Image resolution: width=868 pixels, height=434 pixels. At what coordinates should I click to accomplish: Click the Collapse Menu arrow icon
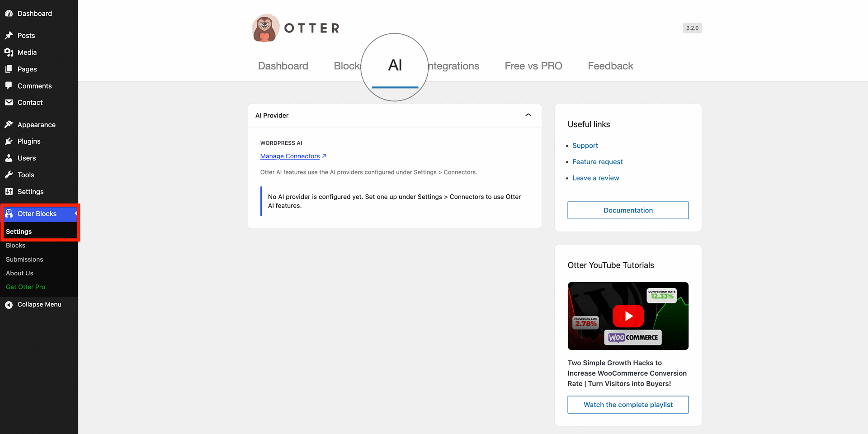point(9,305)
